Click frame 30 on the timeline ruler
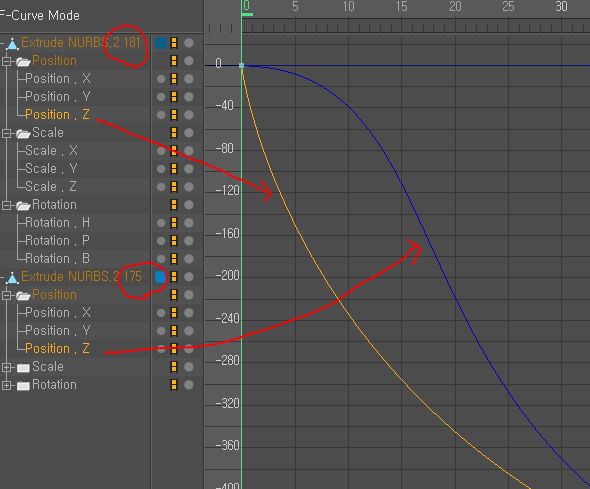Screen dimensions: 590x489 (x=561, y=6)
